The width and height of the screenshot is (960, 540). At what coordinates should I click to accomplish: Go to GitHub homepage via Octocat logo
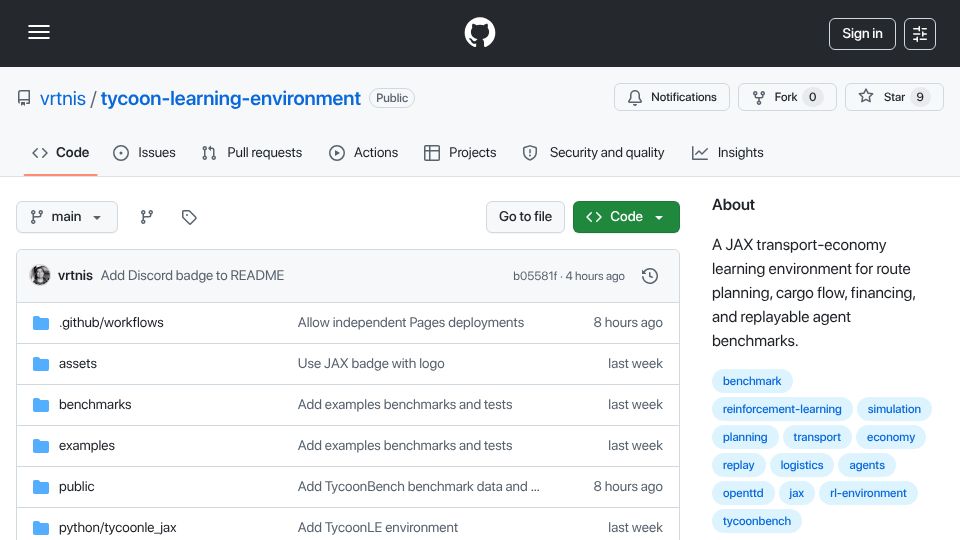point(479,32)
